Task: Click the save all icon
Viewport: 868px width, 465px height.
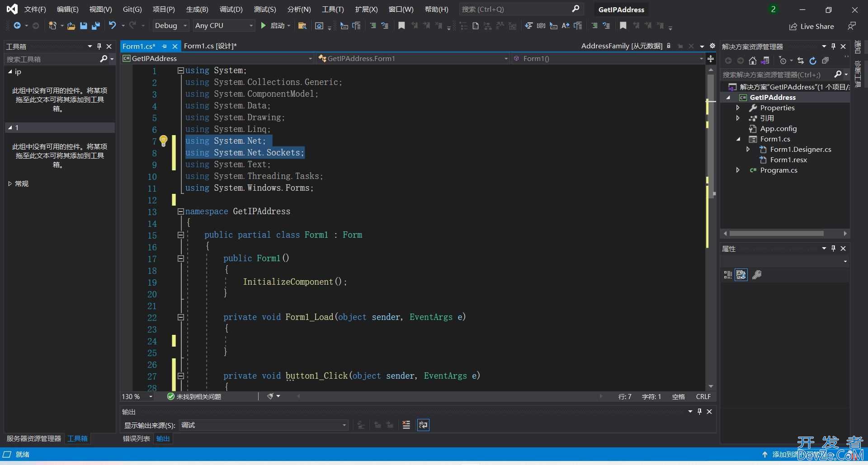Action: [x=95, y=26]
